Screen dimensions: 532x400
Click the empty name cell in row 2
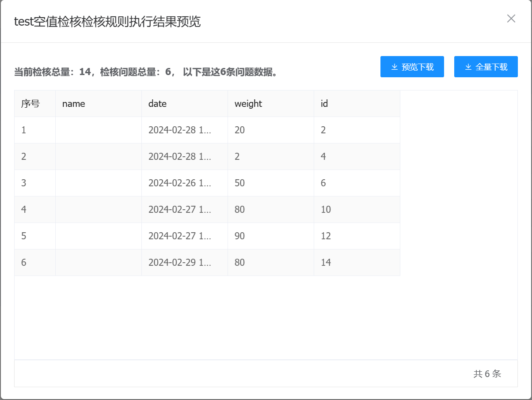tap(98, 157)
